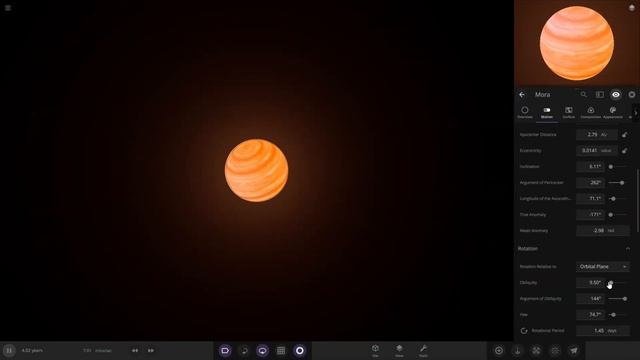This screenshot has width=640, height=360.
Task: Edit the Mean Anomaly value field
Action: (x=602, y=231)
